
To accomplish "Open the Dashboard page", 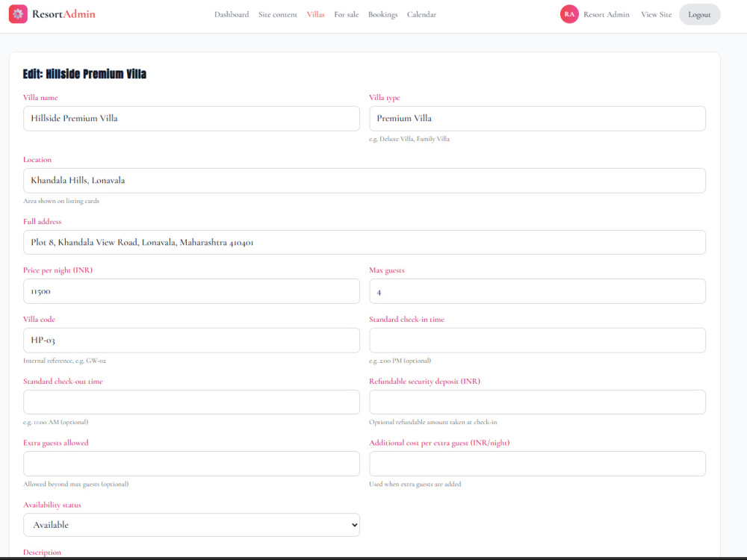I will 232,15.
